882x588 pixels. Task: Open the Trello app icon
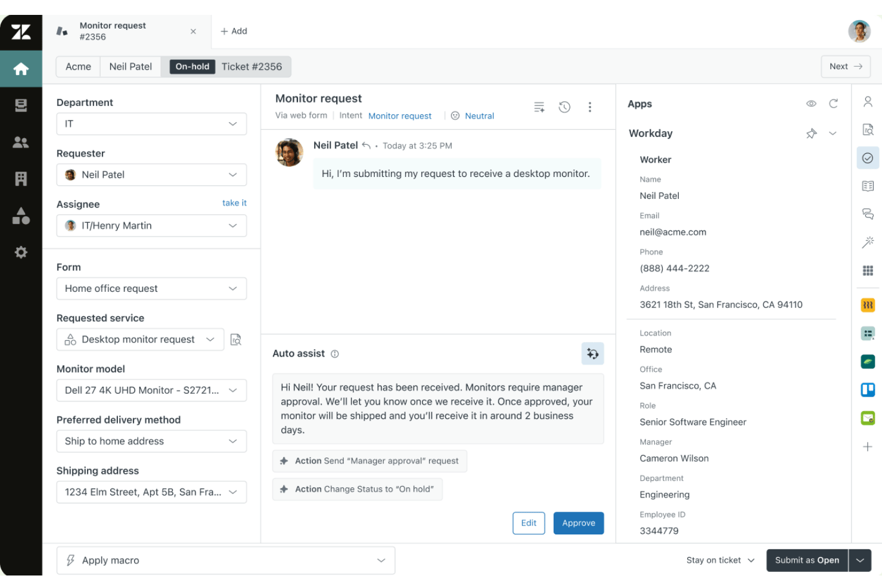868,390
